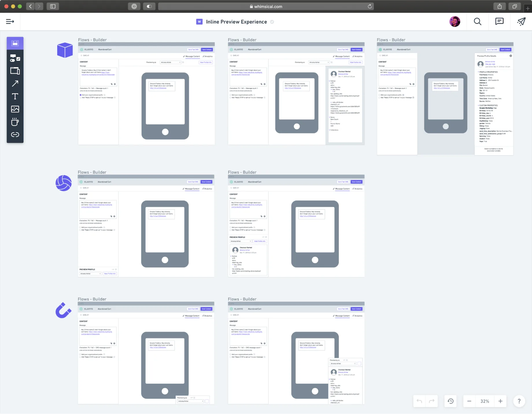Click Send Test SMS in first wireframe
Screen dimensions: 532x414
tap(193, 49)
